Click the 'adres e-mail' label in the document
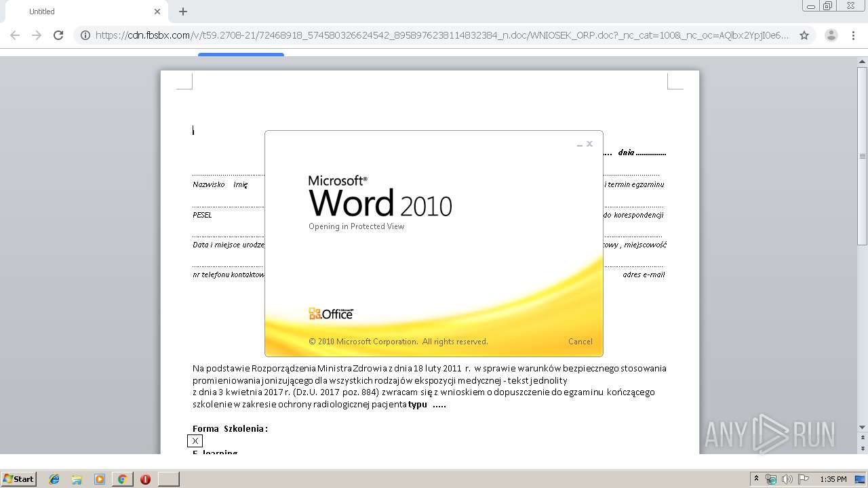868x488 pixels. 644,274
